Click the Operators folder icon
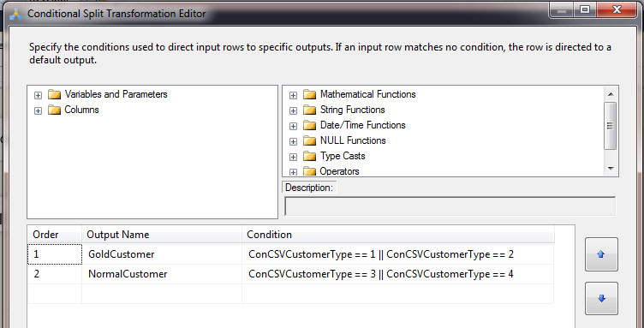The image size is (644, 328). 309,171
